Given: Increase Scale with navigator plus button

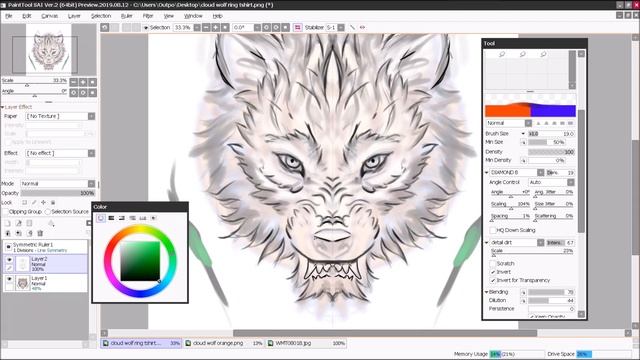Looking at the screenshot, I should coord(83,82).
